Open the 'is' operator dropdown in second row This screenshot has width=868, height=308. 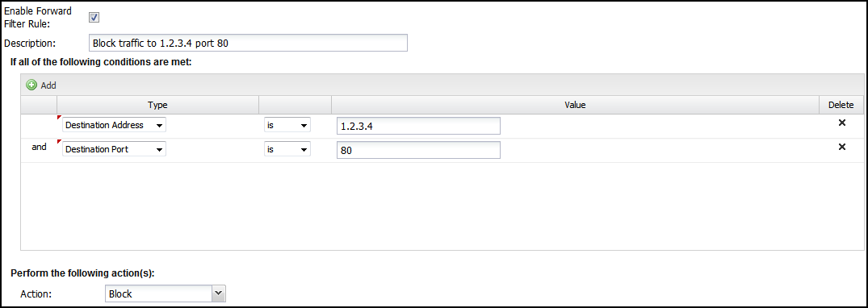coord(287,149)
